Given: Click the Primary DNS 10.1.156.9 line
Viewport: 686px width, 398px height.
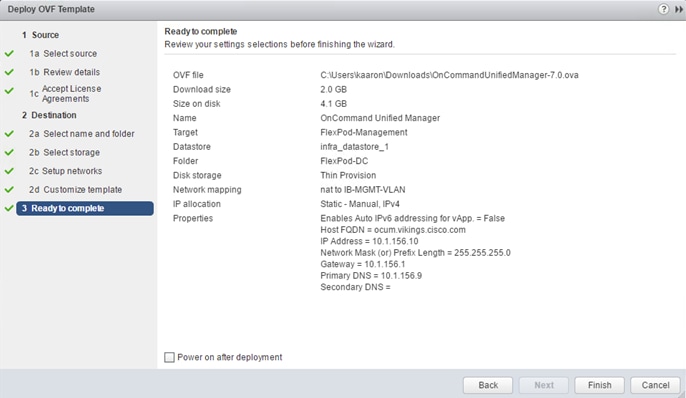Looking at the screenshot, I should tap(371, 276).
